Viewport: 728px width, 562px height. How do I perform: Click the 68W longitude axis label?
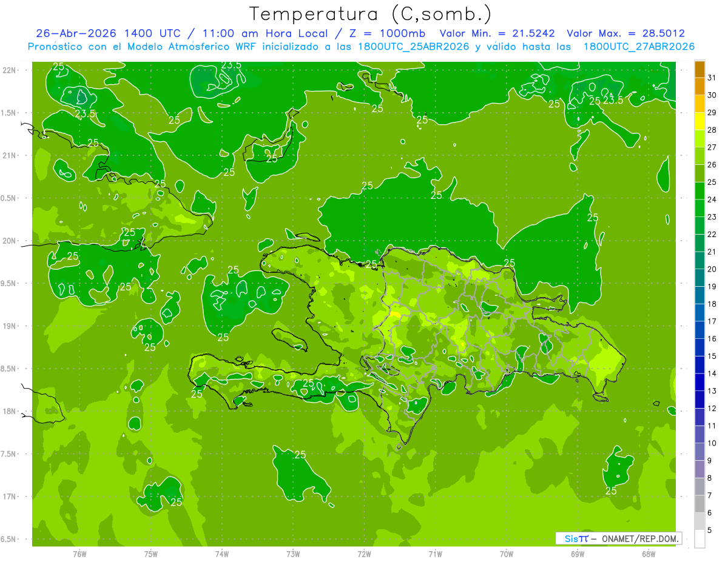649,554
